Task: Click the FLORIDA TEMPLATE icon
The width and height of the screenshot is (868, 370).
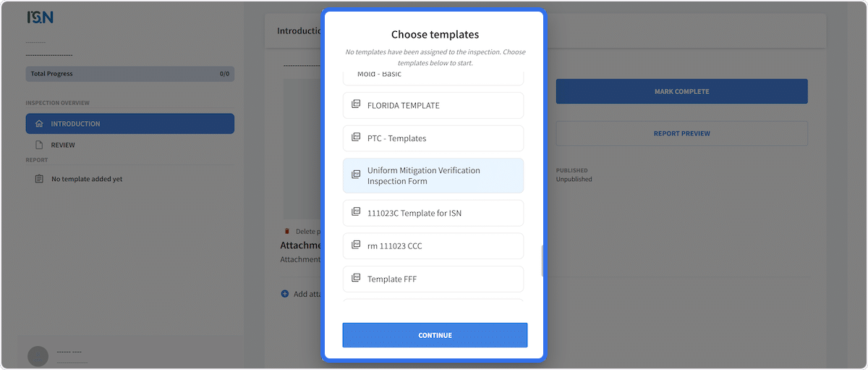Action: pos(356,105)
